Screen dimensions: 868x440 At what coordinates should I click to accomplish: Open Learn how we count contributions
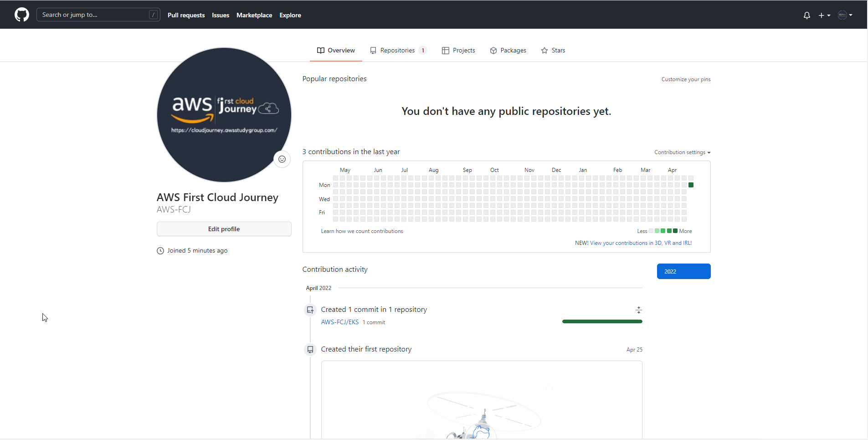click(362, 231)
